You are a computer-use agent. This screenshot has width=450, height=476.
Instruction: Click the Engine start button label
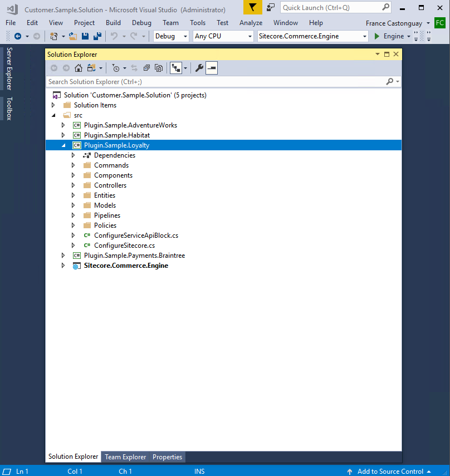pos(394,36)
